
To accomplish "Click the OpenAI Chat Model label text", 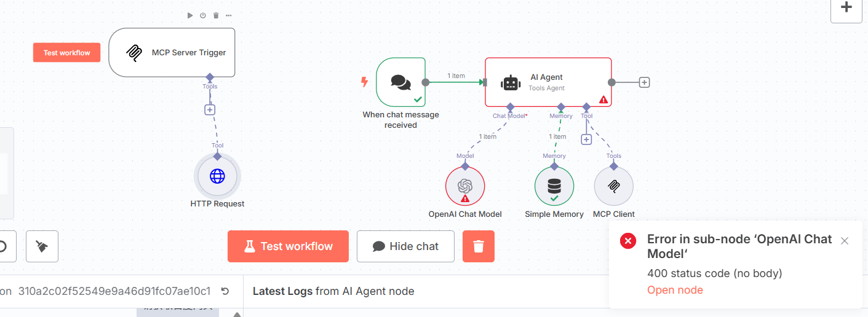I will tap(465, 214).
